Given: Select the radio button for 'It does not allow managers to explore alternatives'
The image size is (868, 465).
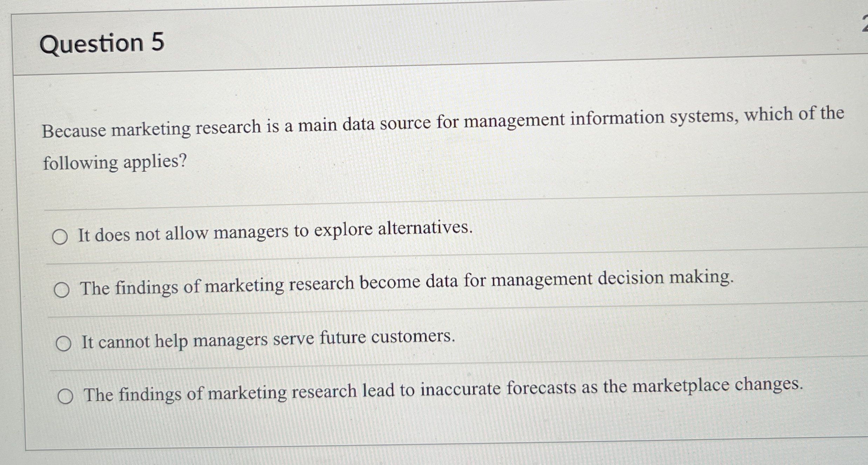Looking at the screenshot, I should [x=61, y=236].
